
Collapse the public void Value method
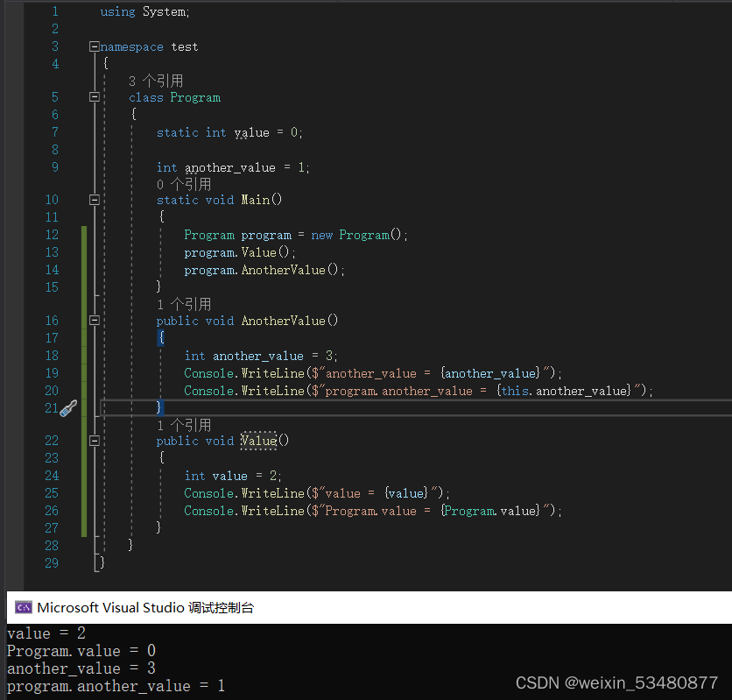point(95,441)
